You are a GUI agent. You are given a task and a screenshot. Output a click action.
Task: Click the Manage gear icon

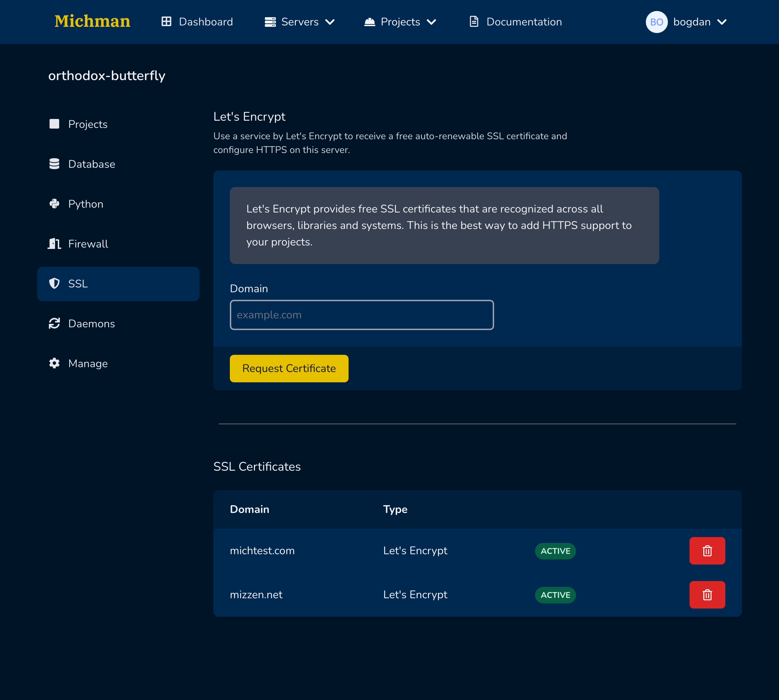click(54, 363)
